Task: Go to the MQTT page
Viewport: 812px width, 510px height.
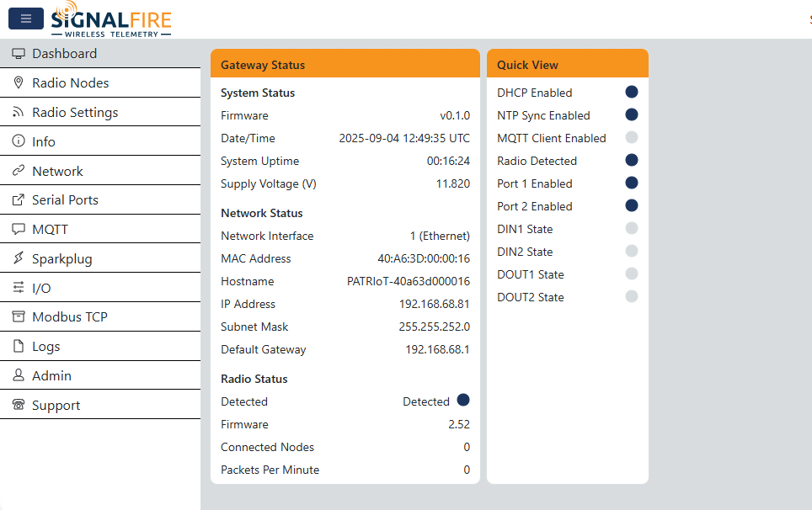Action: point(50,230)
